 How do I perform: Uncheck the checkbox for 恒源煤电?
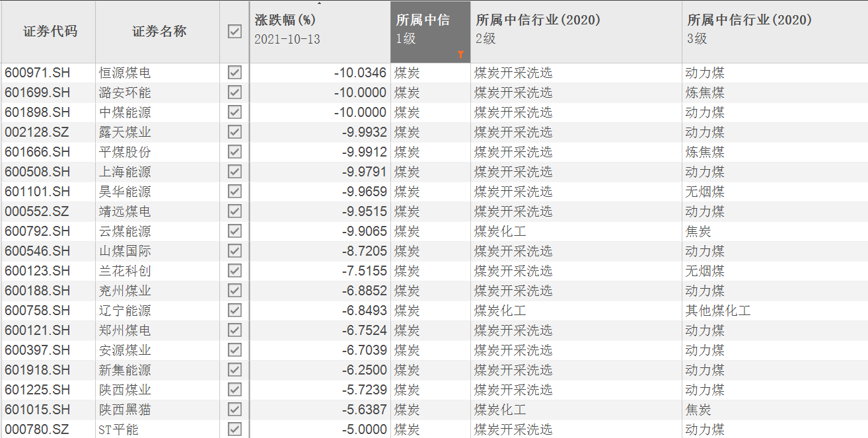click(235, 73)
